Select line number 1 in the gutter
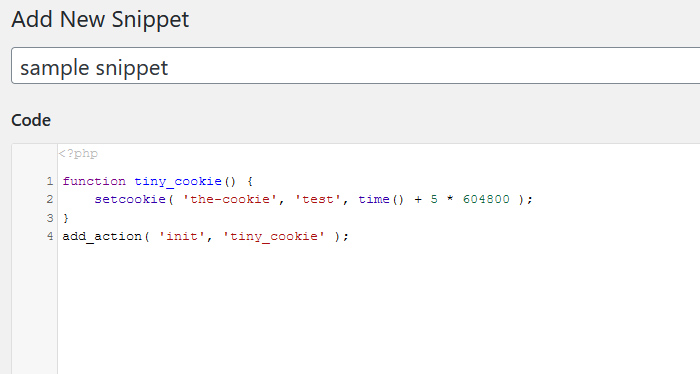Screen dimensions: 700x374 tap(50, 181)
